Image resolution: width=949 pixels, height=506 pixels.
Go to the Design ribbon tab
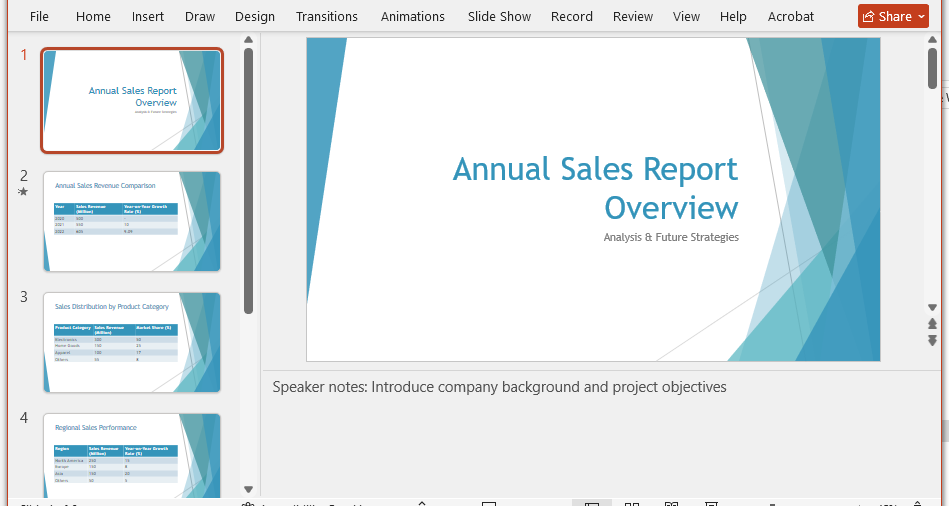pos(255,16)
